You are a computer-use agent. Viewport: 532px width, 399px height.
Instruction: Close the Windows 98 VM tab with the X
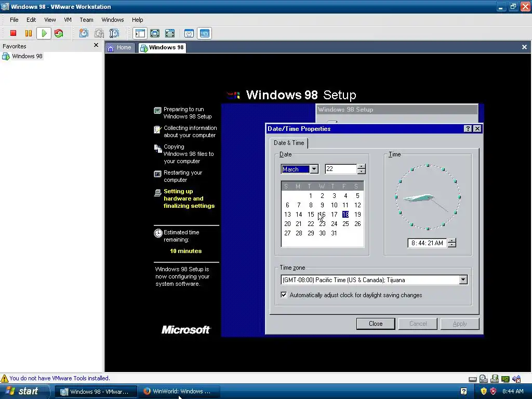pos(525,47)
